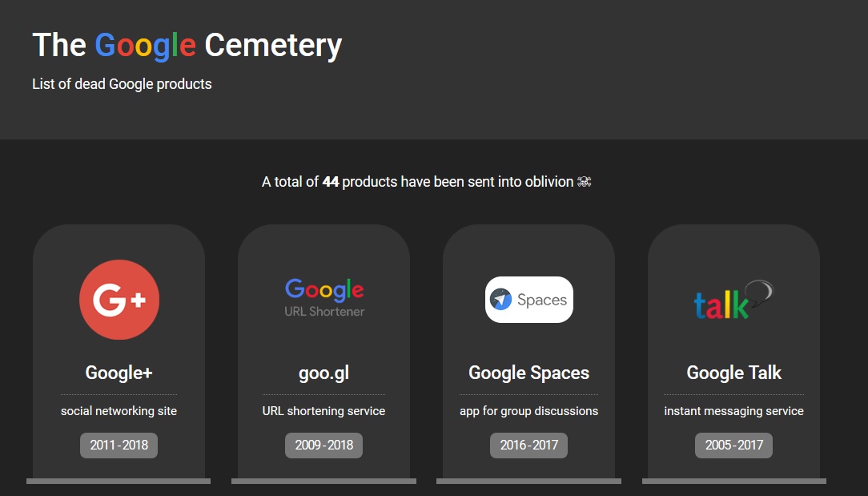The width and height of the screenshot is (868, 496).
Task: Select 'app for group discussions' description
Action: (528, 411)
